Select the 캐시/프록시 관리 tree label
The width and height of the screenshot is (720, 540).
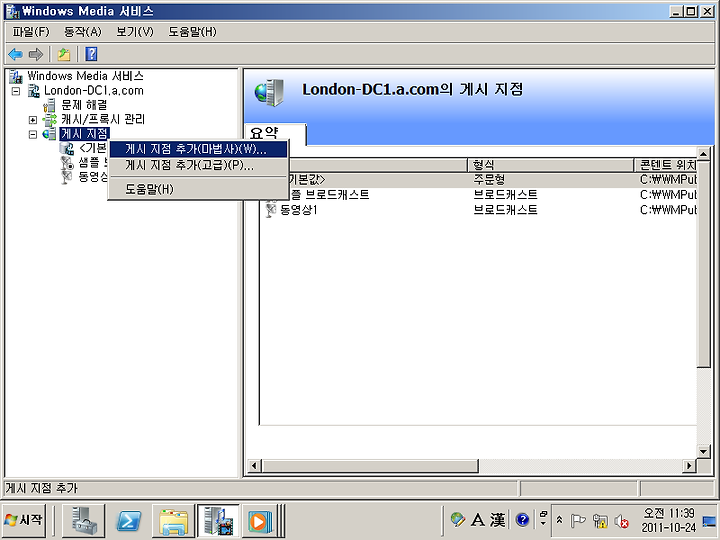(x=103, y=120)
